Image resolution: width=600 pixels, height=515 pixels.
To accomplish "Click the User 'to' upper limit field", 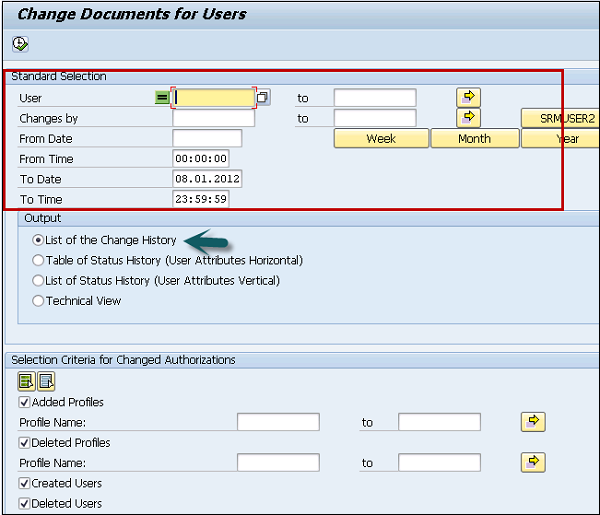I will [375, 98].
